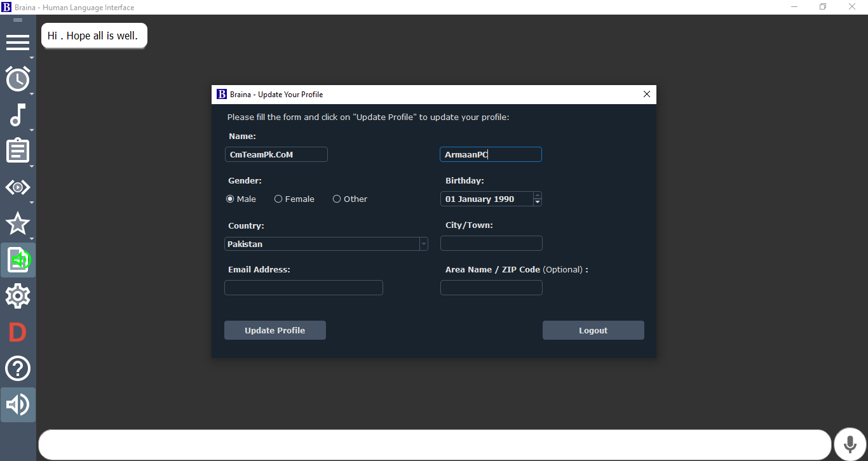Click the Logout button
This screenshot has height=461, width=868.
point(593,330)
